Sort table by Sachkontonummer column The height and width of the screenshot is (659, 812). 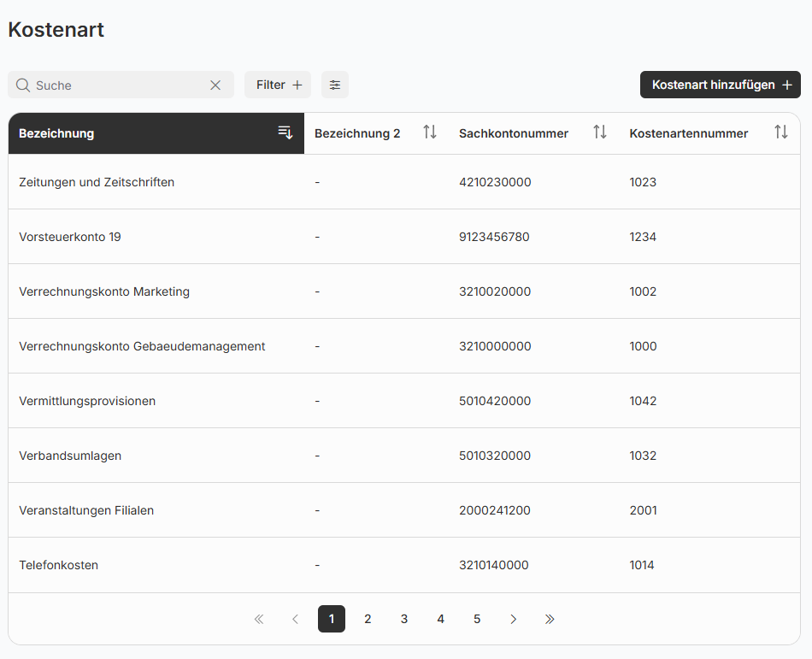pyautogui.click(x=600, y=132)
